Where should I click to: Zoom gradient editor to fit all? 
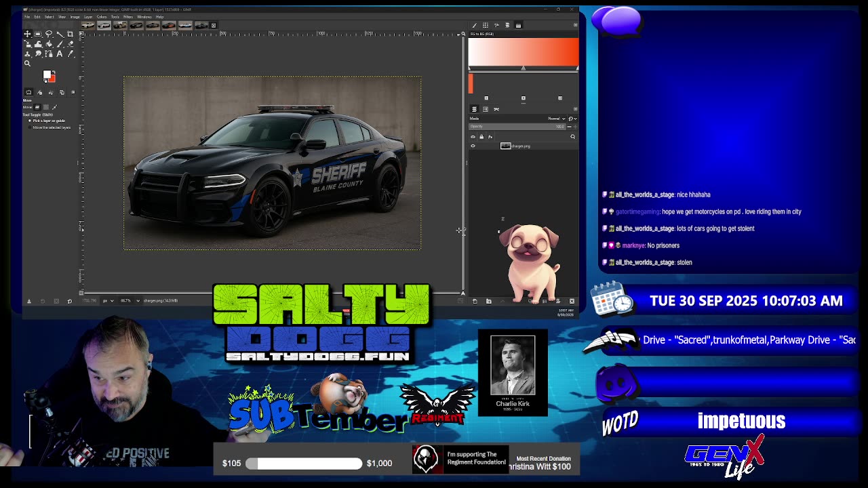[560, 98]
